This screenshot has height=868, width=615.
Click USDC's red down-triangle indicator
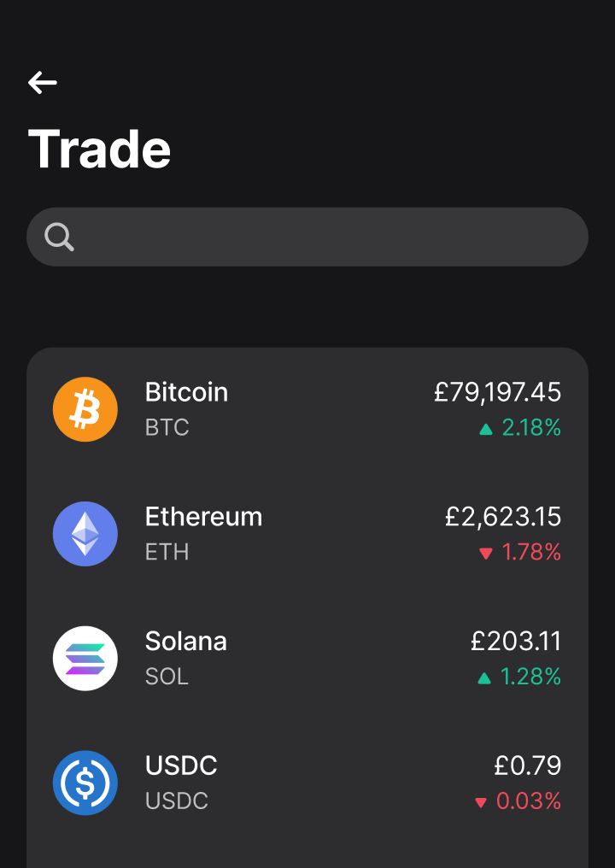pos(481,802)
